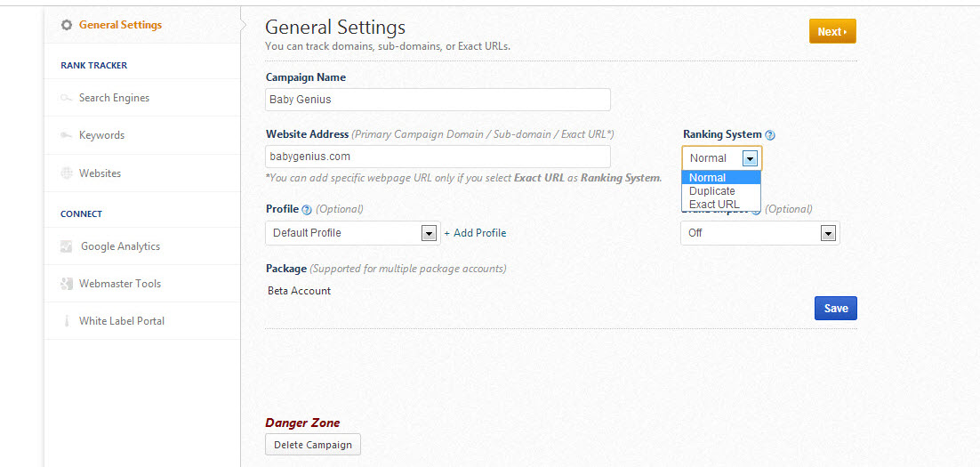Select Duplicate ranking system option
Screen dimensions: 980x467
pyautogui.click(x=721, y=191)
